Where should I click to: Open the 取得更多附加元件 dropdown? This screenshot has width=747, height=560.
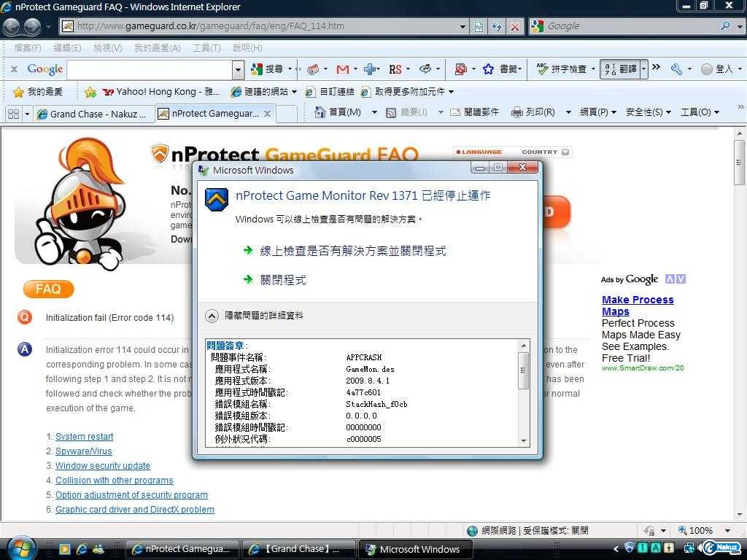pos(451,92)
